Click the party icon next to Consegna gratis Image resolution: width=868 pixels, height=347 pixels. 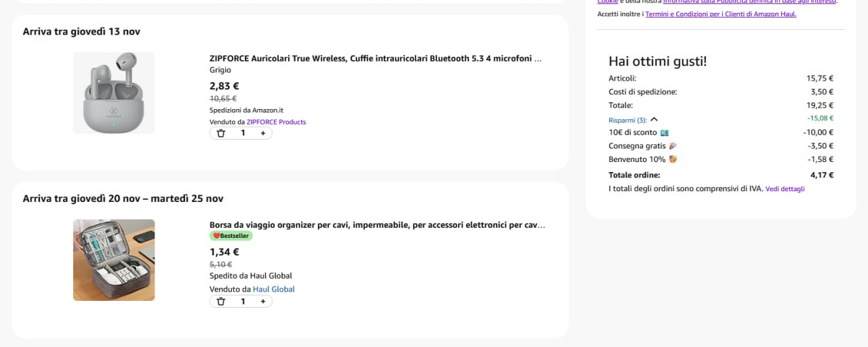[x=673, y=146]
